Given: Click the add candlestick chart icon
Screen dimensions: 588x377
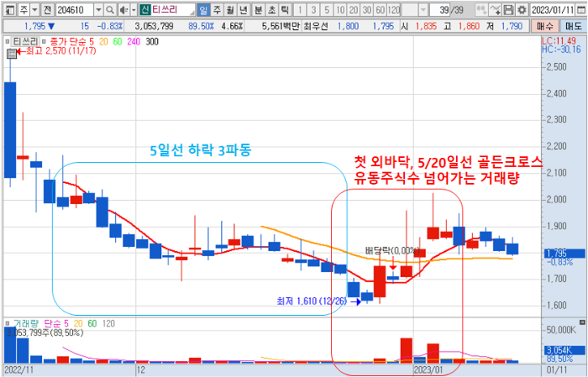Looking at the screenshot, I should click(481, 10).
